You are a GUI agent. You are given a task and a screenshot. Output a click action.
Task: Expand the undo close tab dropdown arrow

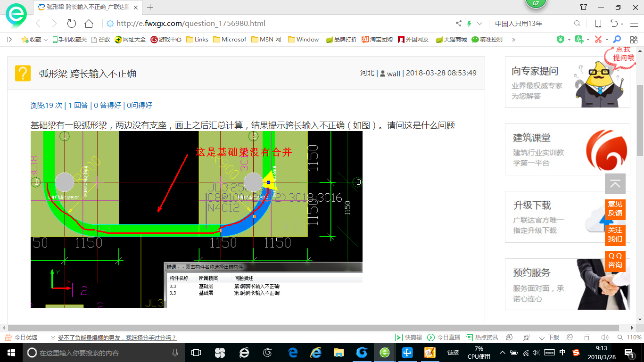622,24
